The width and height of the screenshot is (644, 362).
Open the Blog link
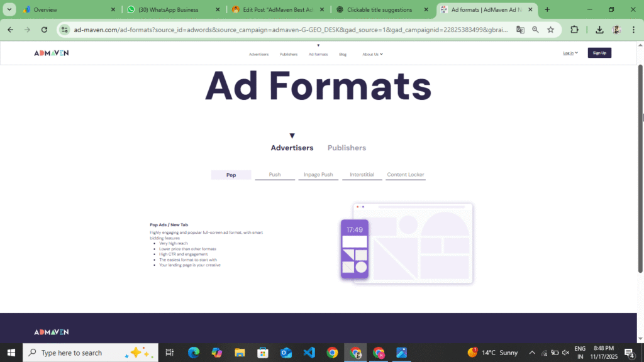pos(343,54)
